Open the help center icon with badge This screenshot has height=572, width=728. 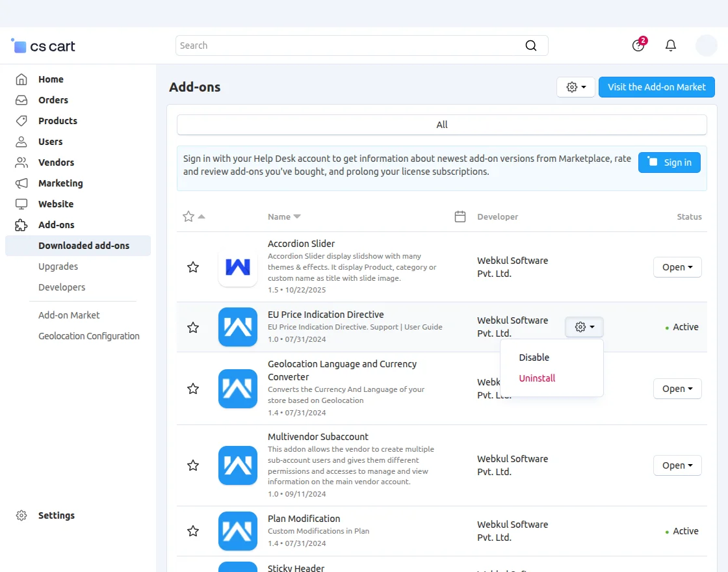click(638, 45)
